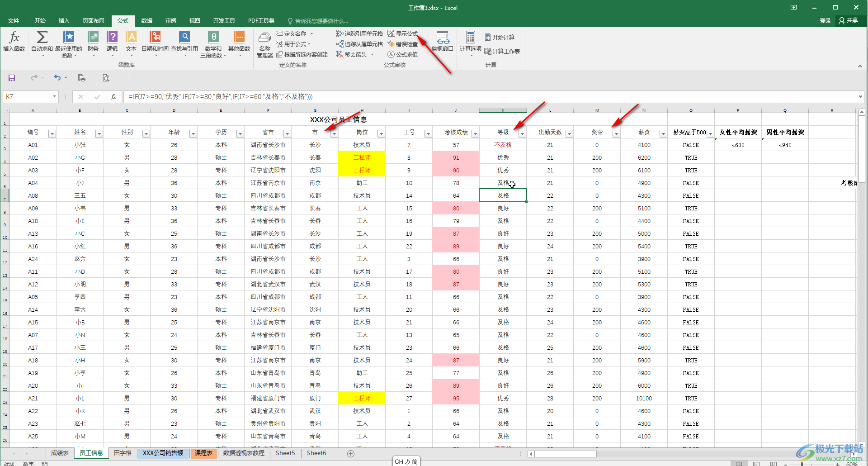The width and height of the screenshot is (868, 466).
Task: Open the 编号 column filter dropdown
Action: click(x=52, y=133)
